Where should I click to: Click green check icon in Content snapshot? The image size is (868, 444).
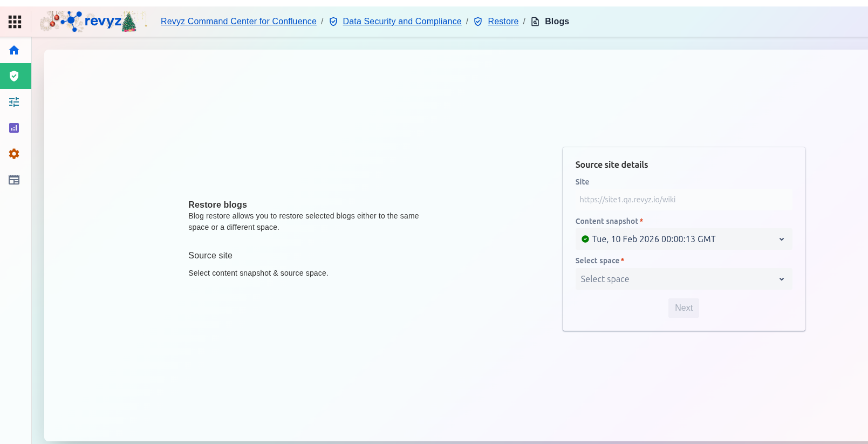point(585,239)
